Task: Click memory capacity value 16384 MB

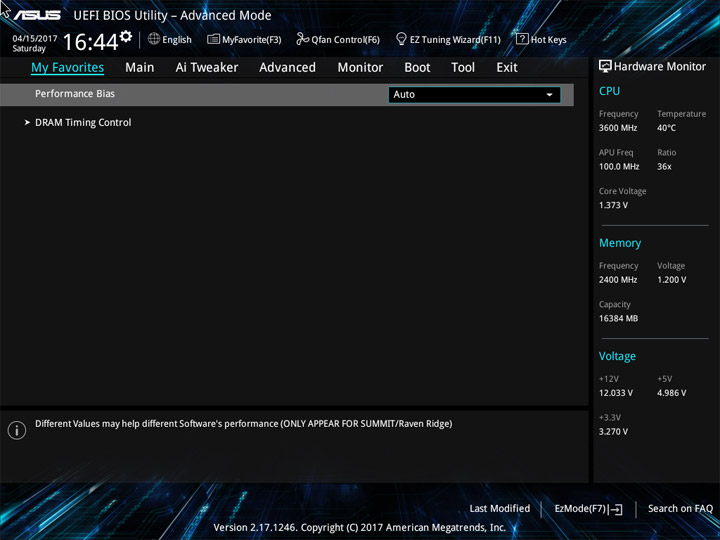Action: tap(619, 318)
